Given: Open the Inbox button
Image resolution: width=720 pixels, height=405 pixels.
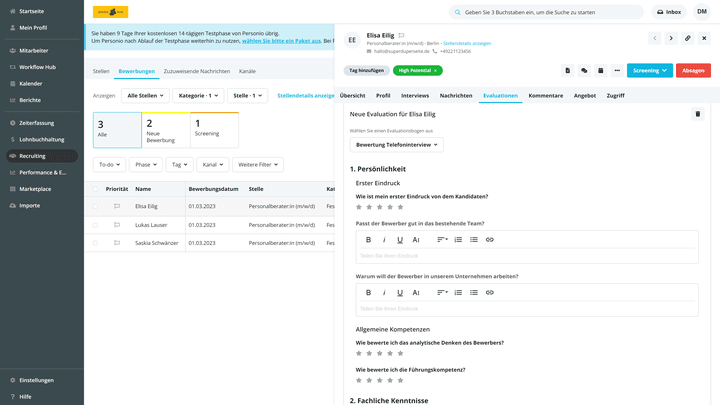Looking at the screenshot, I should pos(669,12).
